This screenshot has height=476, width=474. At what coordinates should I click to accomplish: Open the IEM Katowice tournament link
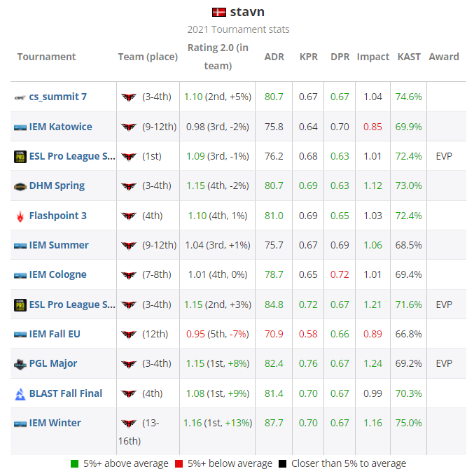pos(60,127)
